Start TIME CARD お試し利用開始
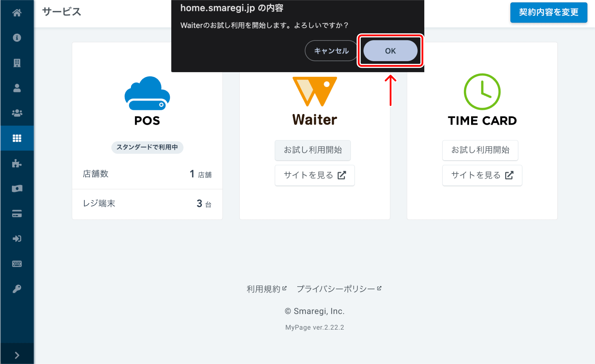Image resolution: width=595 pixels, height=364 pixels. [x=480, y=150]
